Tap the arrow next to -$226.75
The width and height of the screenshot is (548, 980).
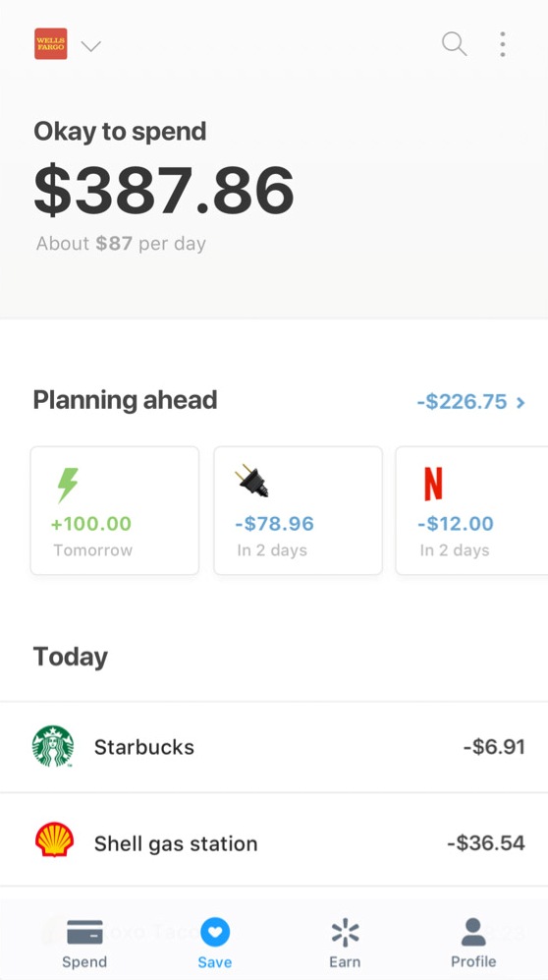(x=521, y=402)
